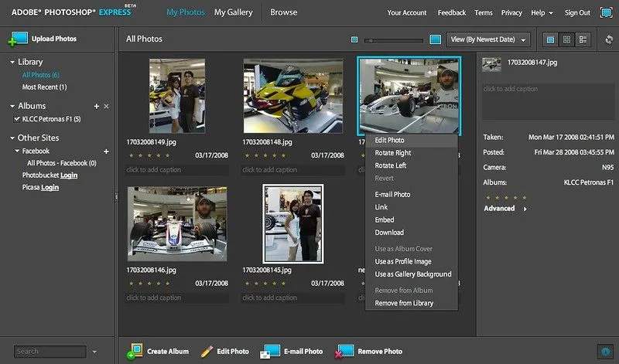Open the My Gallery tab
This screenshot has height=364, width=619.
click(234, 12)
